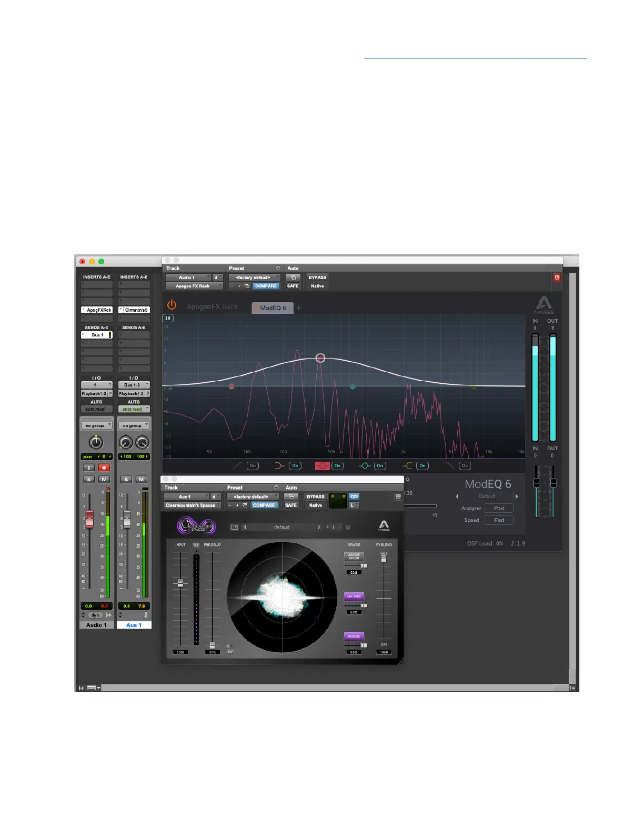
Task: Open the Clearmountain's Spaces plugin selector dropdown
Action: point(193,505)
